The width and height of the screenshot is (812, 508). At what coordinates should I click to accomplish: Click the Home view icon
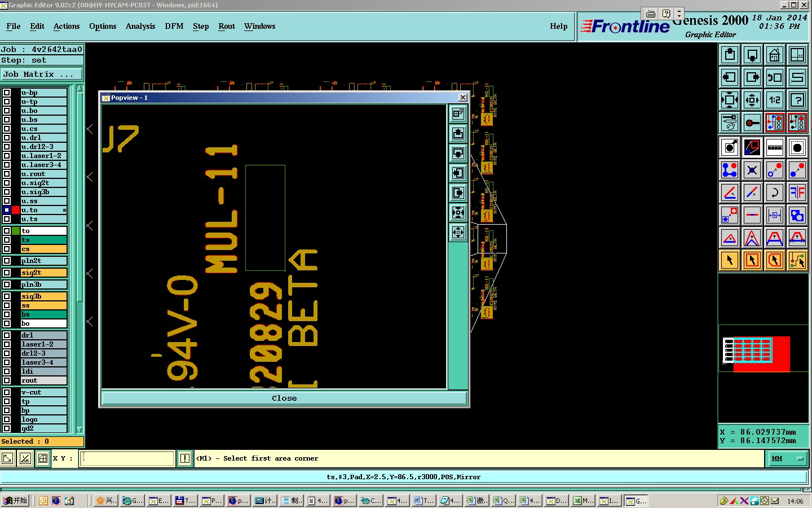(775, 55)
